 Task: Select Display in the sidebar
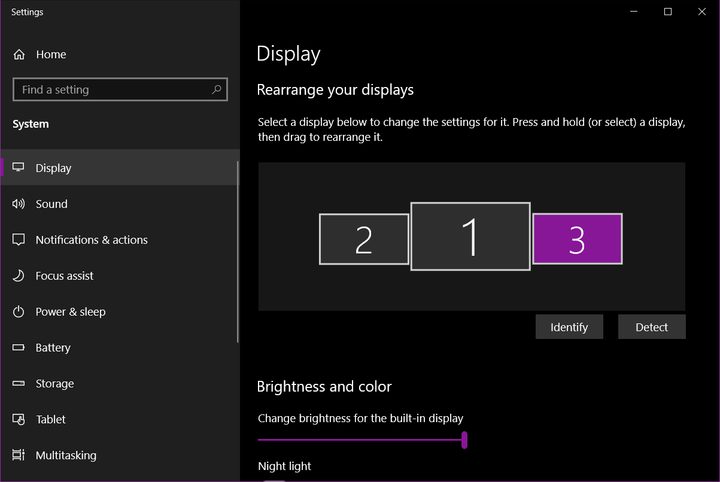[119, 168]
